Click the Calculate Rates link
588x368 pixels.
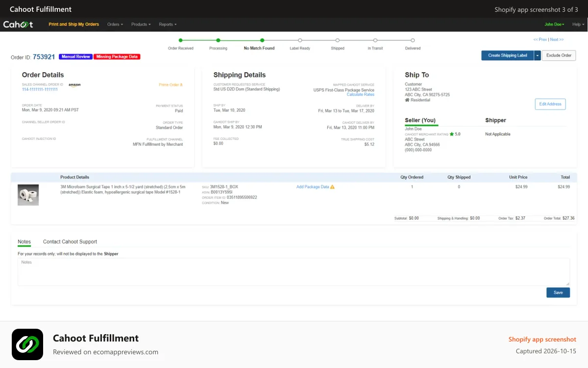[x=360, y=95]
